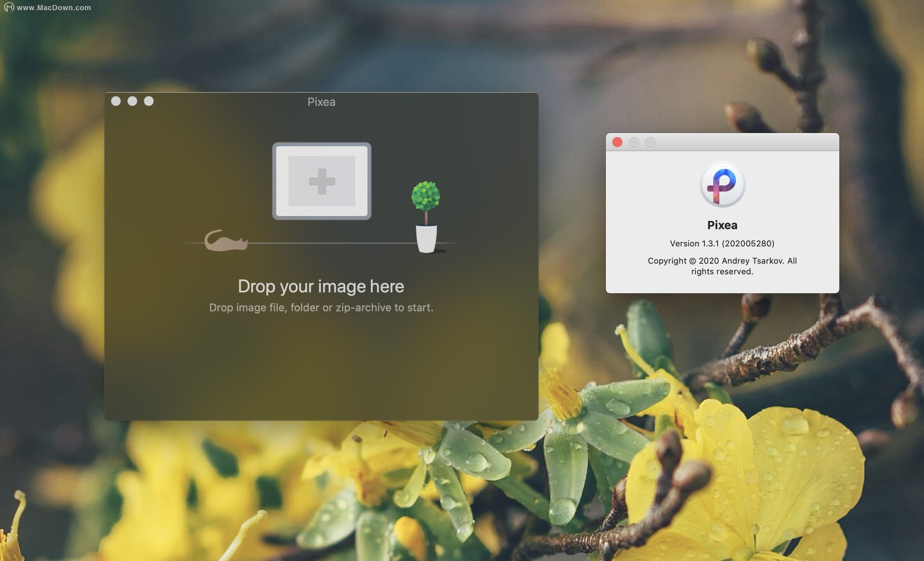Click the green topiary tree illustration
The image size is (924, 561).
425,197
